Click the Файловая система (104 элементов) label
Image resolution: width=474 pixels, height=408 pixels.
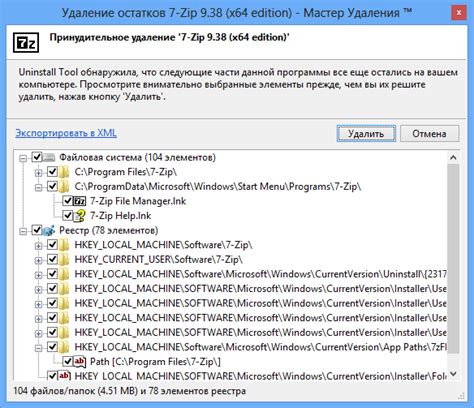pyautogui.click(x=137, y=157)
